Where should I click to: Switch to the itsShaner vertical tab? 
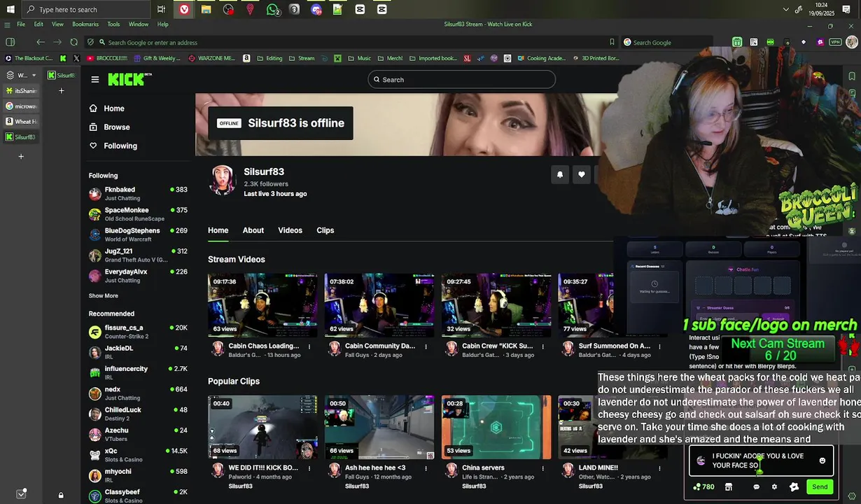point(21,90)
